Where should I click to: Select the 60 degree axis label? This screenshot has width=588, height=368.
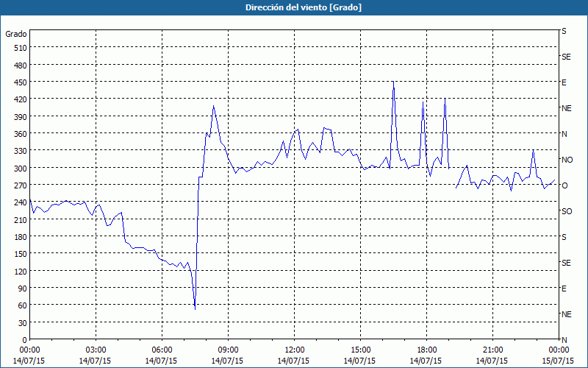click(23, 305)
